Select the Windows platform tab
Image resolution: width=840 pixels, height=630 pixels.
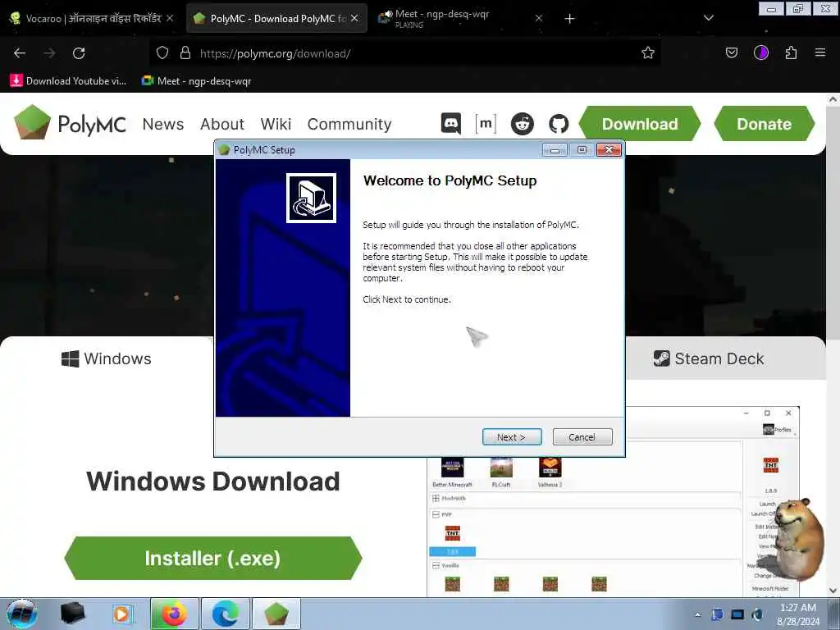point(107,358)
